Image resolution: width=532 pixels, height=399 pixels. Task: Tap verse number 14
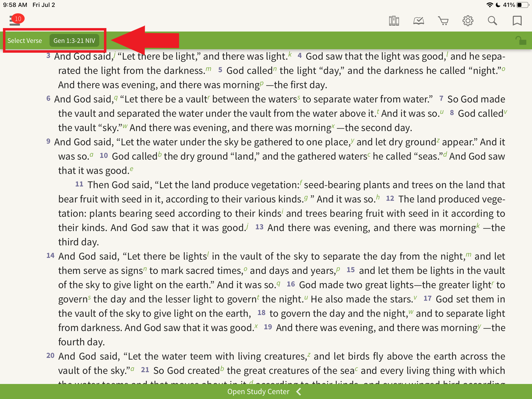pos(50,256)
